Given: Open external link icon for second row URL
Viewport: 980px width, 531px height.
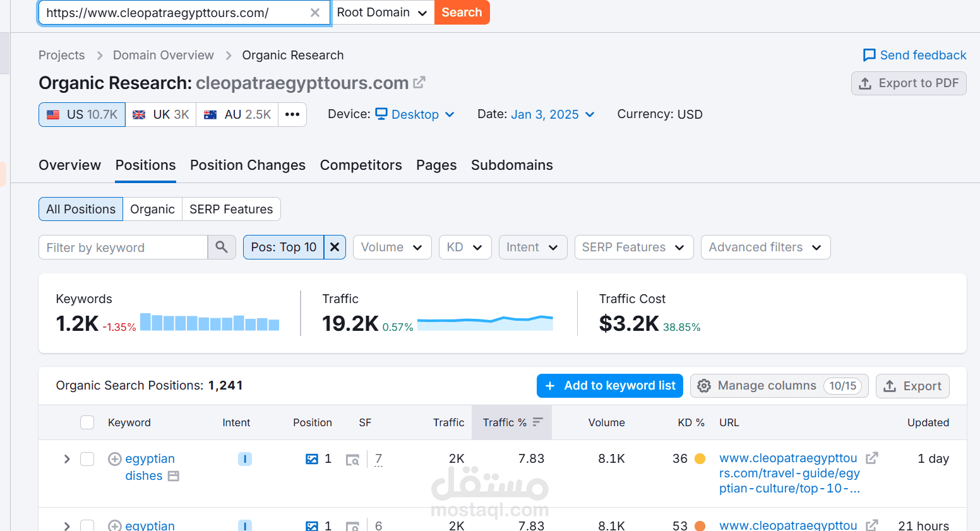Looking at the screenshot, I should (x=872, y=525).
